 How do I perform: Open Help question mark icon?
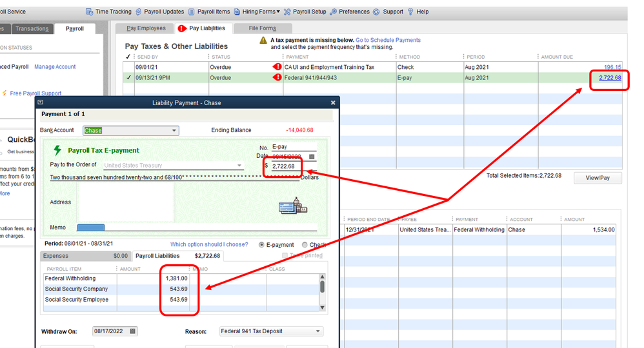(x=410, y=12)
